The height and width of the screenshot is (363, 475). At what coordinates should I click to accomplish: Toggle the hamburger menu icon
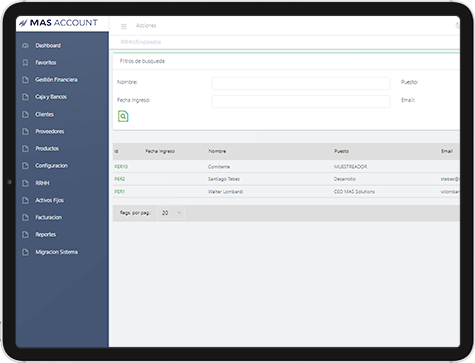tap(124, 26)
